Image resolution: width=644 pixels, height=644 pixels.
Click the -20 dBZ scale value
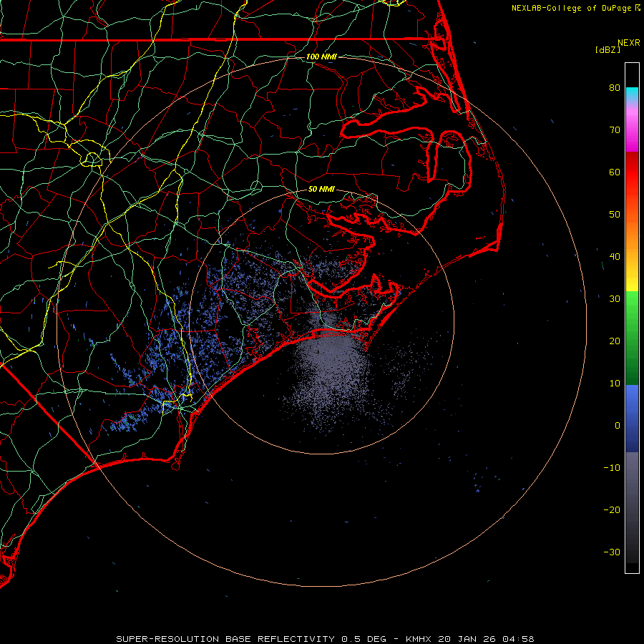tap(612, 510)
